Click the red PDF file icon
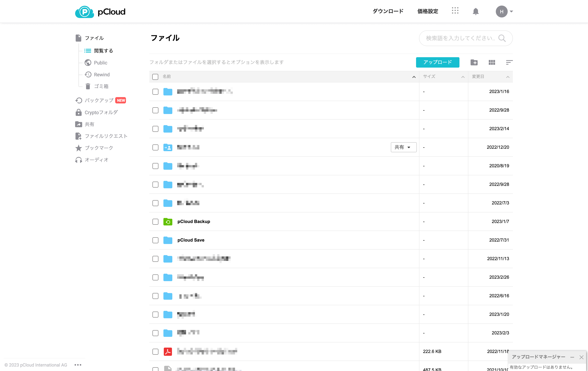Screen dimensions: 588x371 (x=168, y=352)
